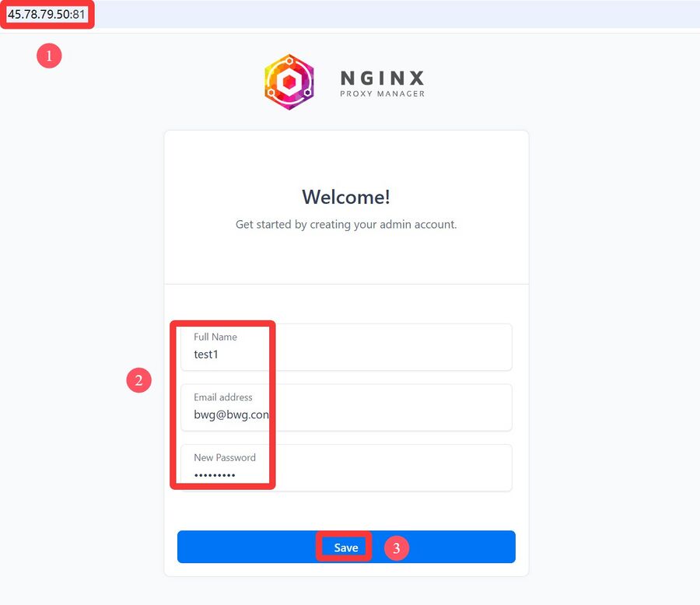Click the NGINX wordmark text
The image size is (700, 605).
(382, 78)
